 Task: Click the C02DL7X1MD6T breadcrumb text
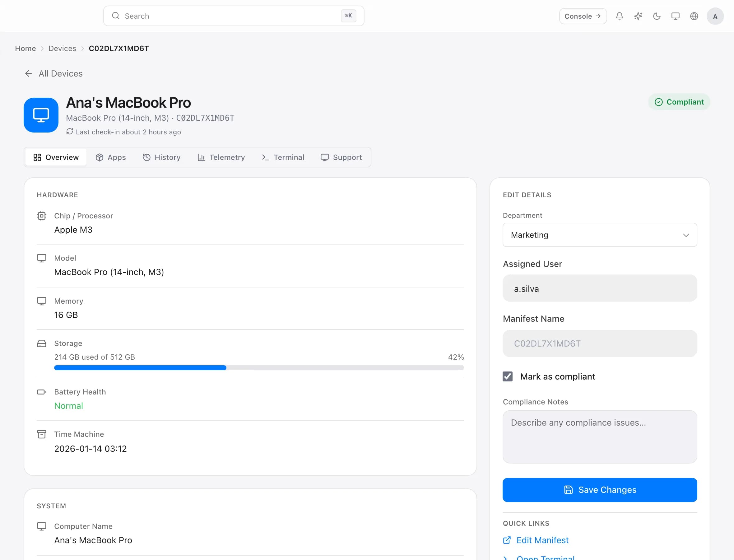[119, 48]
